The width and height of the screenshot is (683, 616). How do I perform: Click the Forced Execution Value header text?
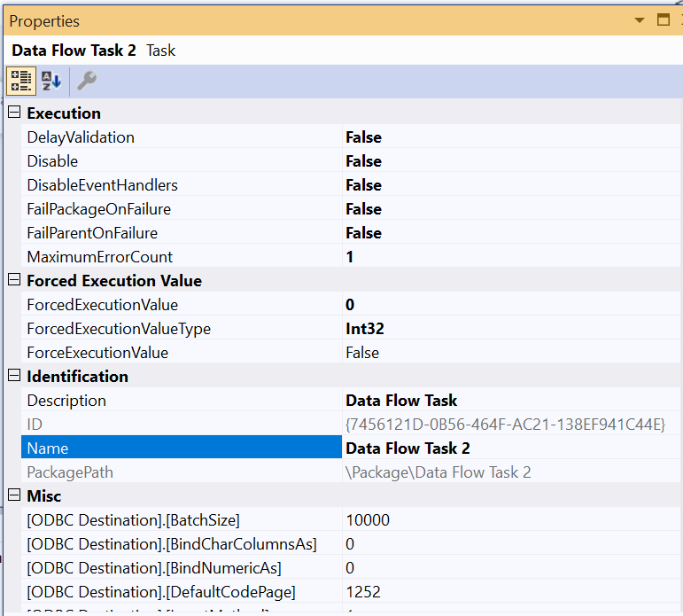(x=114, y=281)
